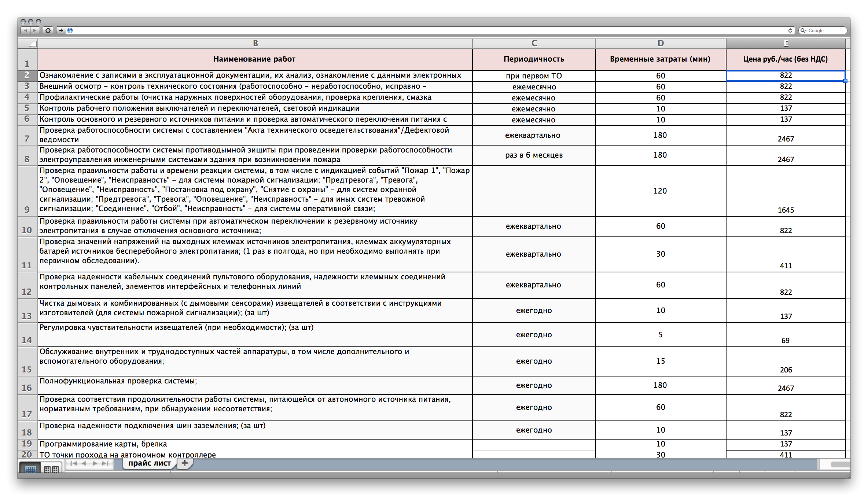Jump to the last sheet tab
This screenshot has width=868, height=496.
tap(105, 463)
